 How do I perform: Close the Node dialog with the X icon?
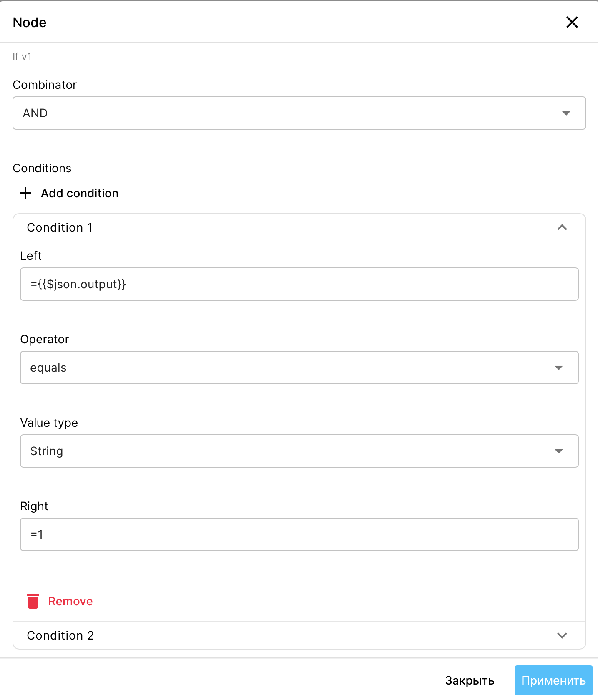[572, 22]
